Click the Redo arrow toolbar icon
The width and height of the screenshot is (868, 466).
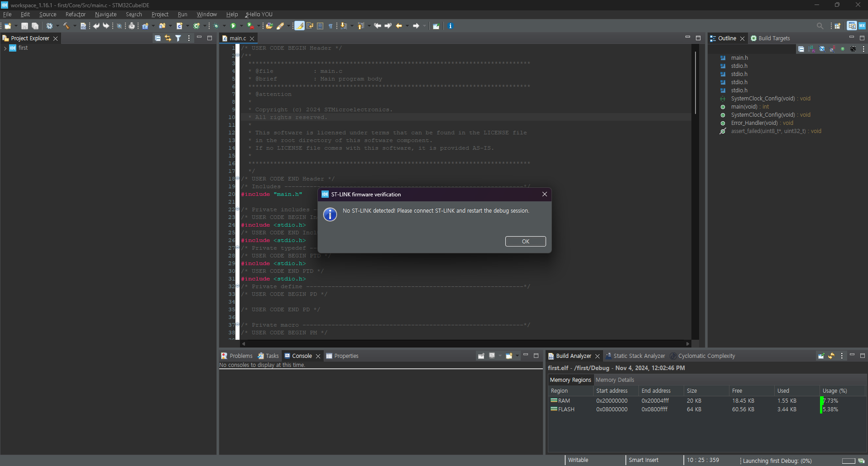tap(106, 26)
